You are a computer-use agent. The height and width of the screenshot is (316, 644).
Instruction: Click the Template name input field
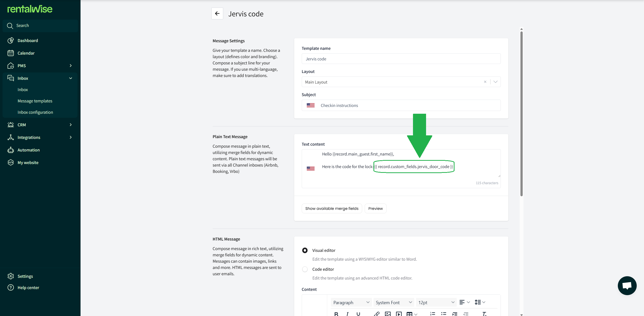pyautogui.click(x=401, y=59)
